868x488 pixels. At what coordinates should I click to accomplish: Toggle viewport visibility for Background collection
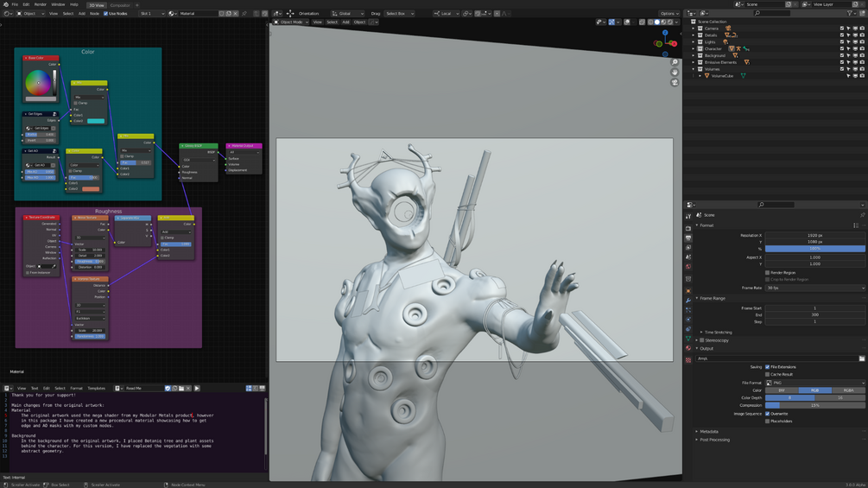click(855, 55)
